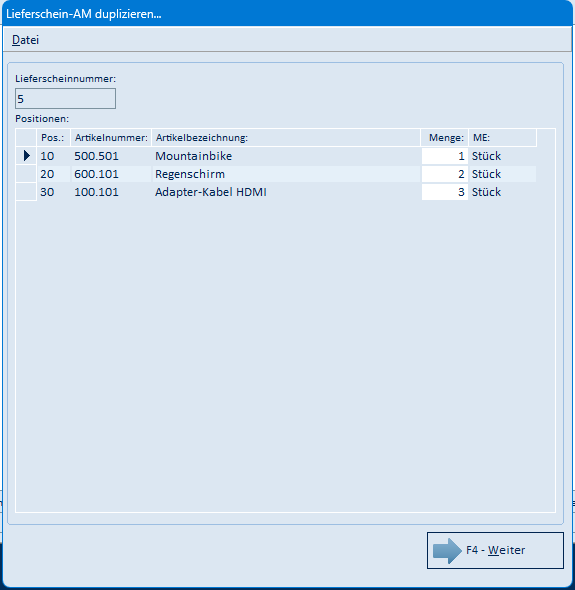
Task: Edit quantity cell for Regenschirm
Action: 444,174
